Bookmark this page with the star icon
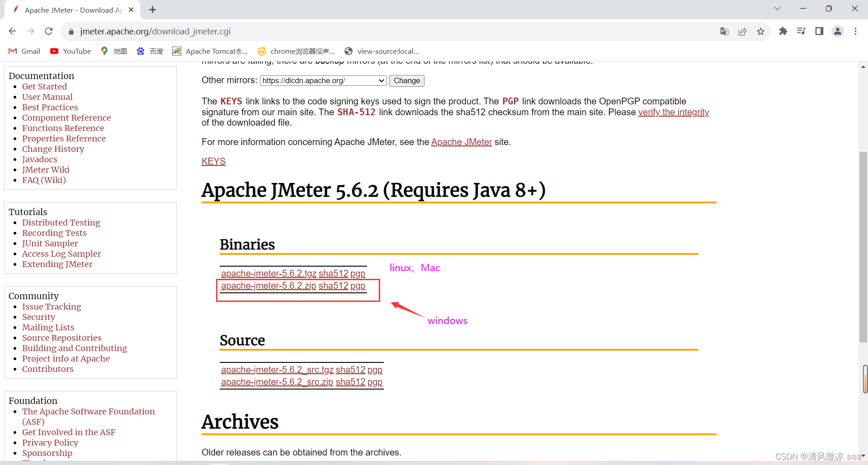The image size is (868, 465). 760,31
